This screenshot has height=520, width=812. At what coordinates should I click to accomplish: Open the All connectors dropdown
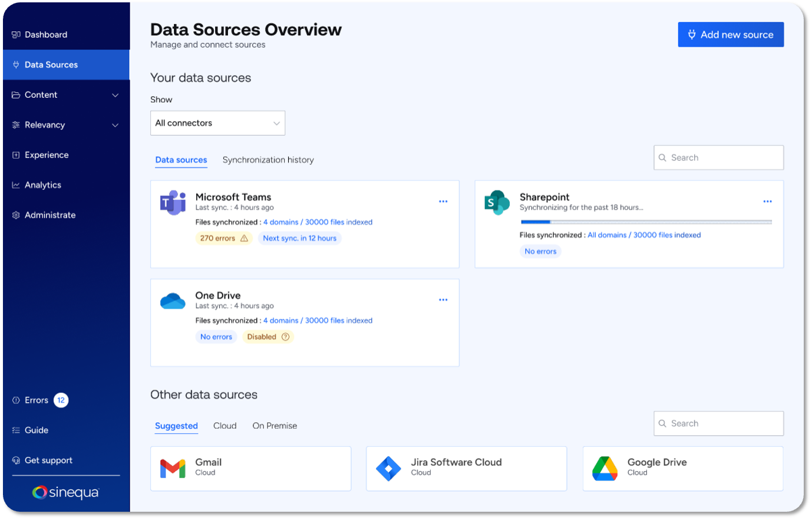click(217, 123)
